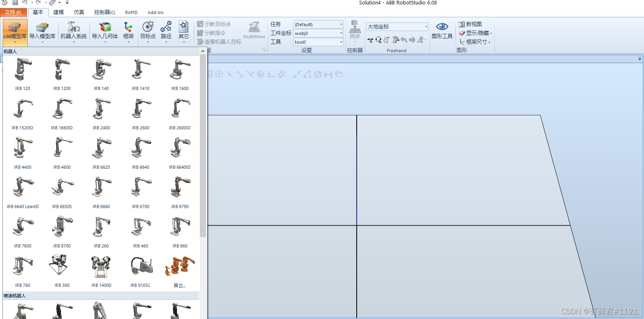
Task: Click the MultiMove icon
Action: 254,31
